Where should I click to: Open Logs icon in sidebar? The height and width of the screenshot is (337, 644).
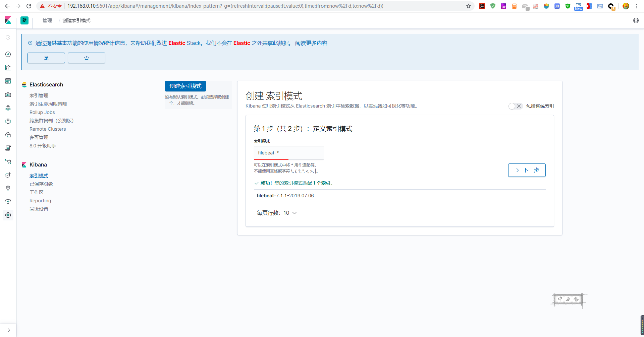[x=8, y=148]
